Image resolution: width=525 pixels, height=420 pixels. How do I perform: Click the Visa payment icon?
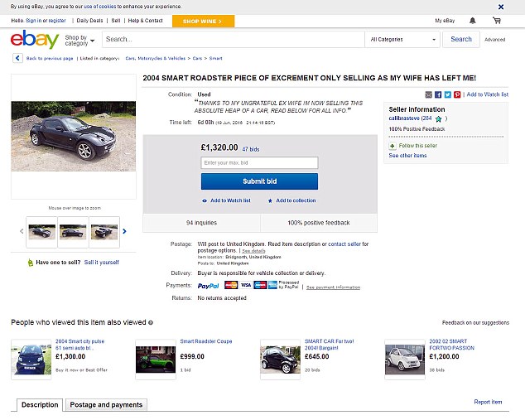tap(246, 285)
